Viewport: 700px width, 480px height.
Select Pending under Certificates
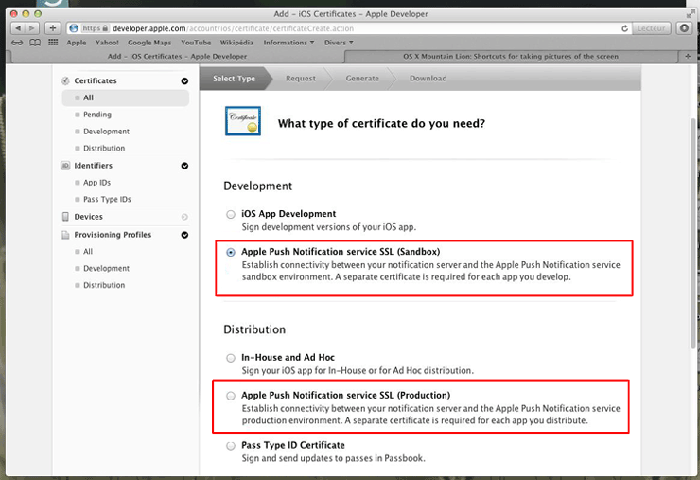point(97,114)
